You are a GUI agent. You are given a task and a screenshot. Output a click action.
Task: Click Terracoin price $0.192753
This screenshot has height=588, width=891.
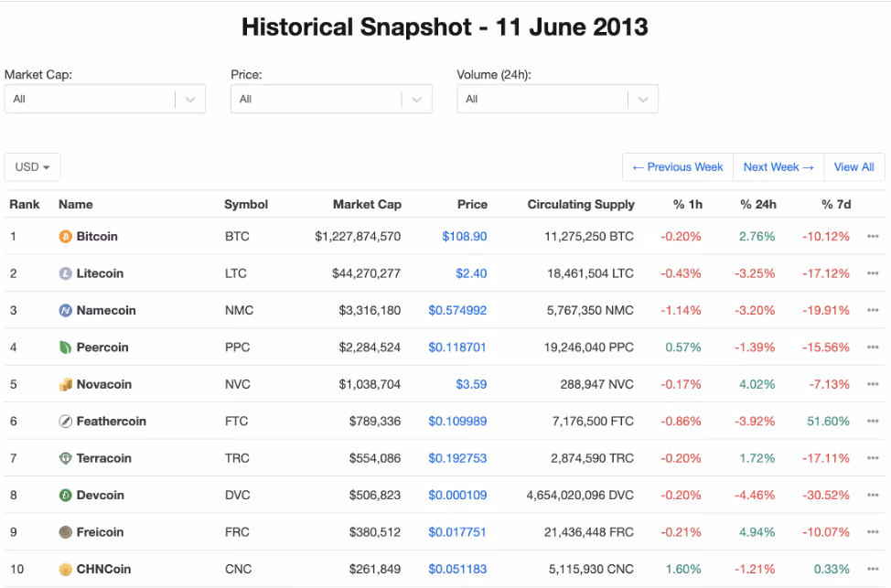[x=457, y=458]
